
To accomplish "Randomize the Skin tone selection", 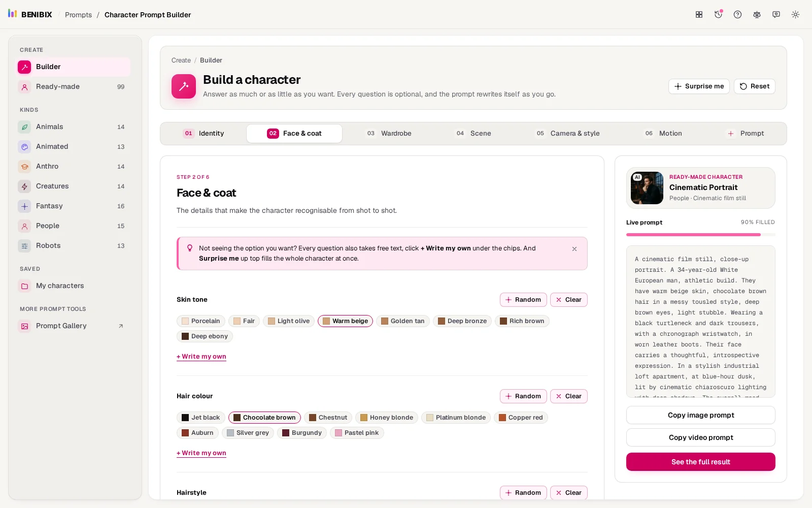I will click(x=523, y=300).
